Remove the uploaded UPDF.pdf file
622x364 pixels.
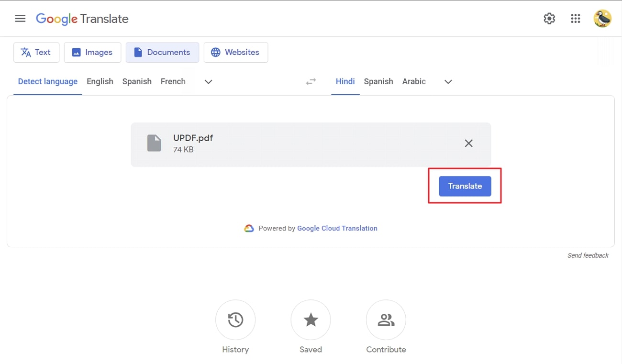[468, 143]
